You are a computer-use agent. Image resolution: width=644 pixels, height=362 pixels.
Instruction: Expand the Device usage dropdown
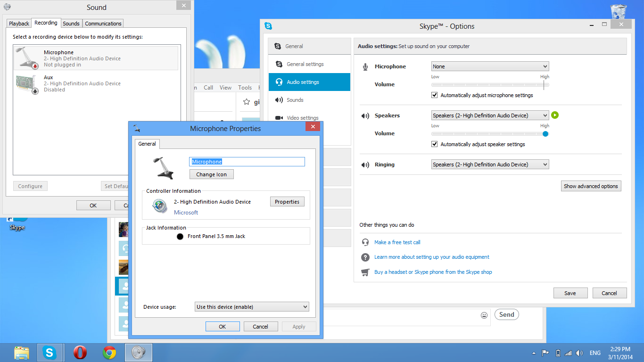(252, 307)
